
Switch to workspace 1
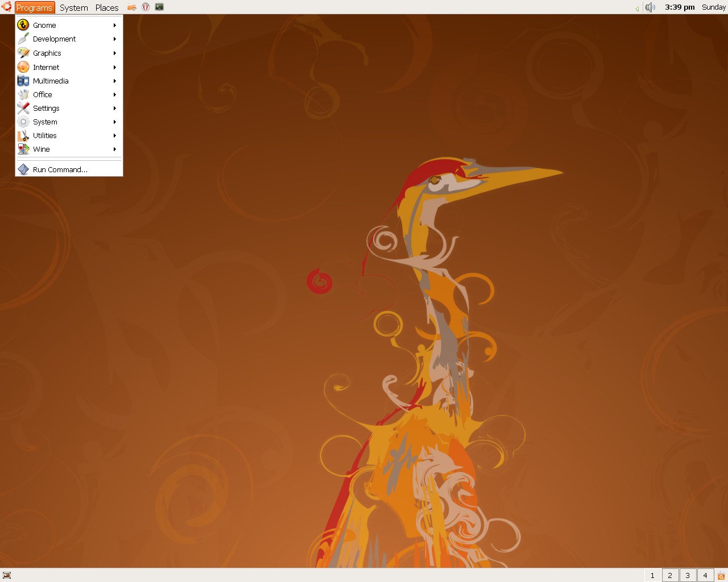point(652,575)
